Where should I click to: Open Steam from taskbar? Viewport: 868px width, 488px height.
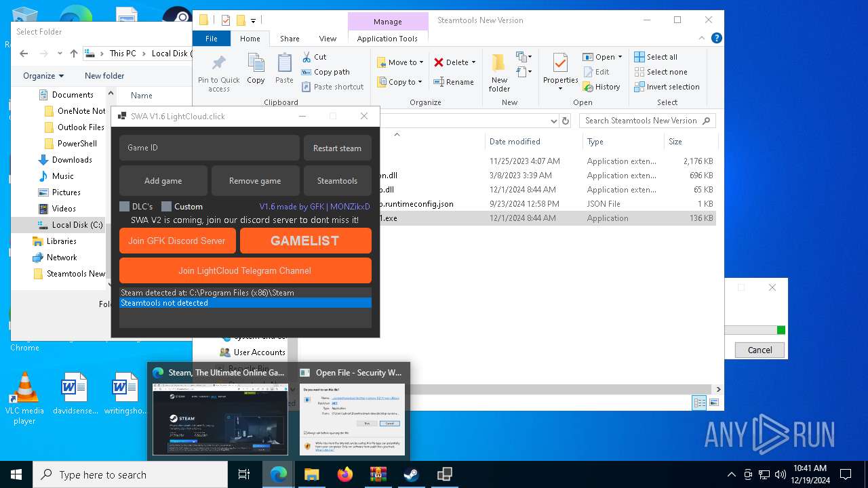tap(411, 474)
